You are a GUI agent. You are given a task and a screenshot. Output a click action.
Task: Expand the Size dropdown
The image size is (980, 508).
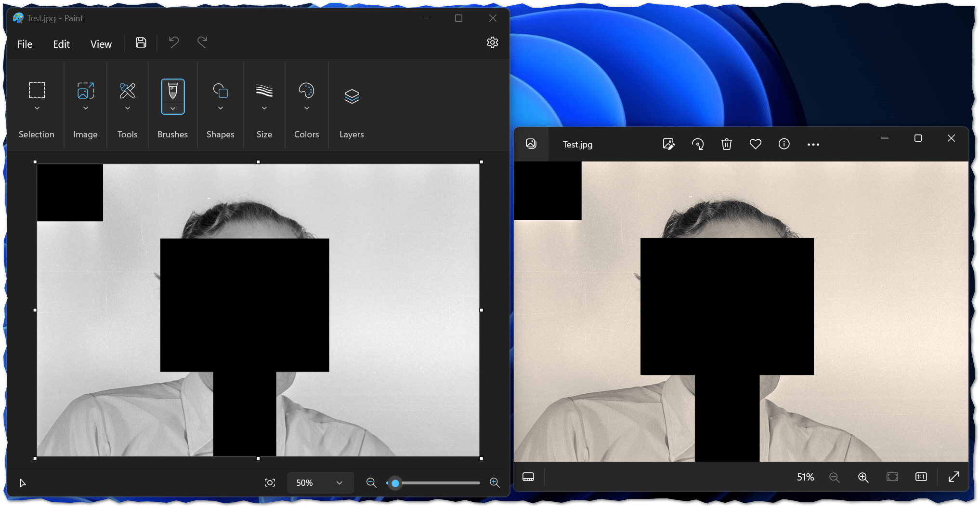coord(264,108)
